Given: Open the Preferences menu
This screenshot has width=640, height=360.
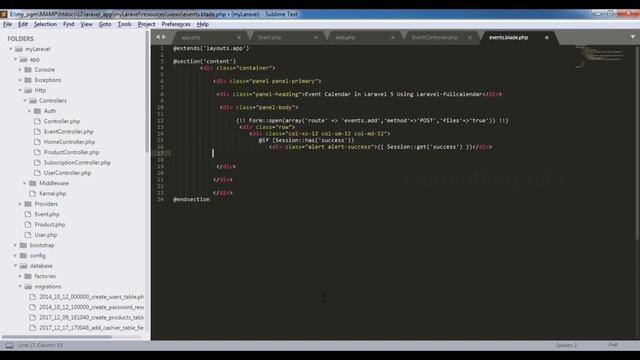Looking at the screenshot, I should (176, 24).
